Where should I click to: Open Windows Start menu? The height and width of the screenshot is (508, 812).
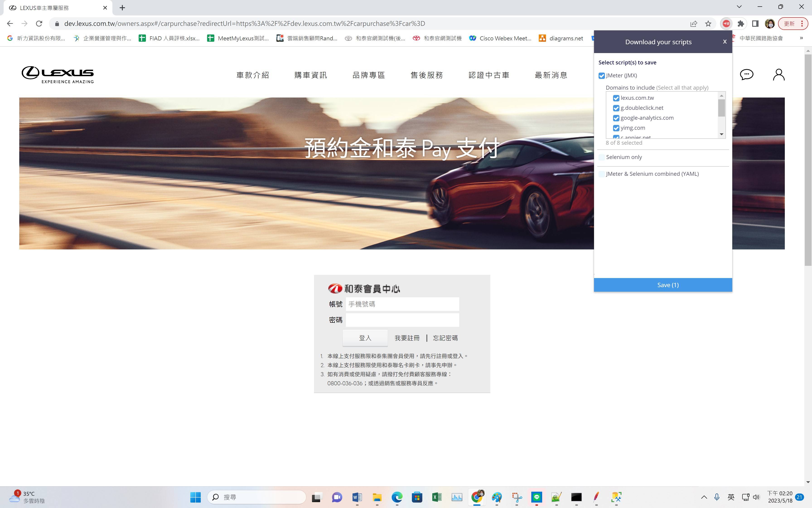click(x=195, y=497)
